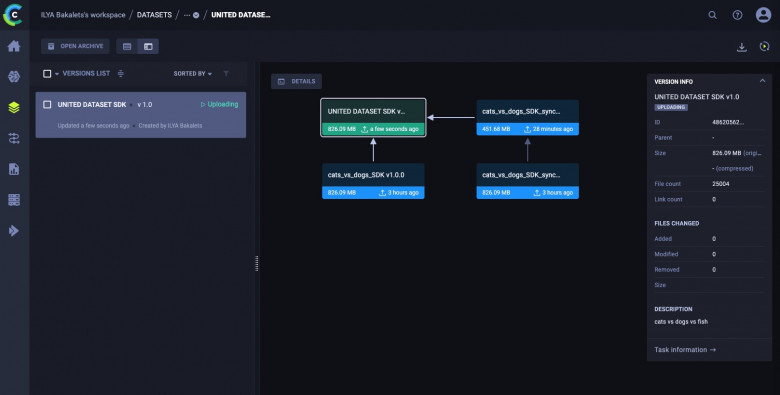Screen dimensions: 780x395
Task: Click the green Uploading status label
Action: (219, 104)
